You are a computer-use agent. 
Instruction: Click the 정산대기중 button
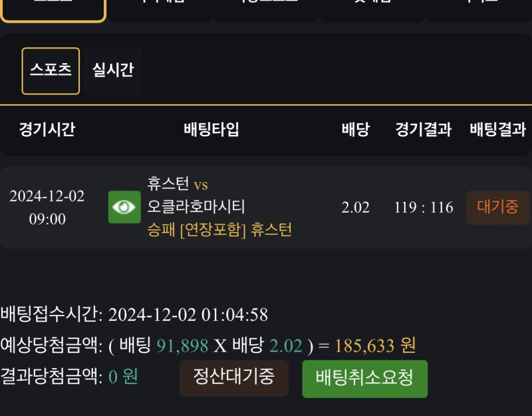233,377
